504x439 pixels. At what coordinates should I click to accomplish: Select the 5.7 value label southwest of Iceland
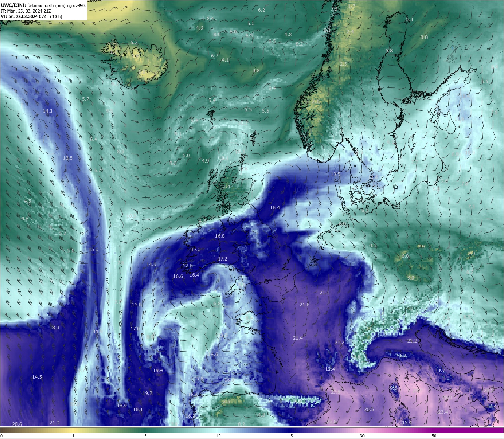tap(85, 99)
